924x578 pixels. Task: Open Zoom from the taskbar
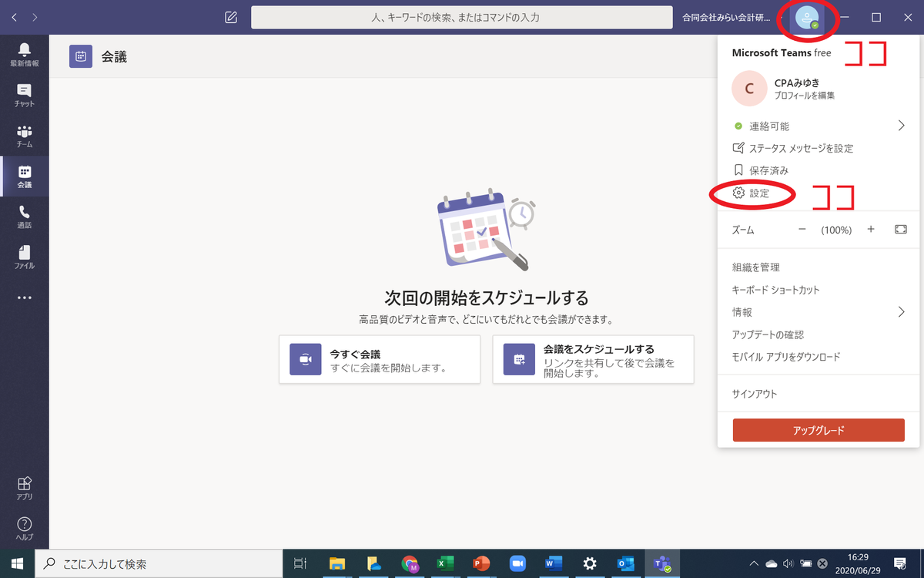517,563
